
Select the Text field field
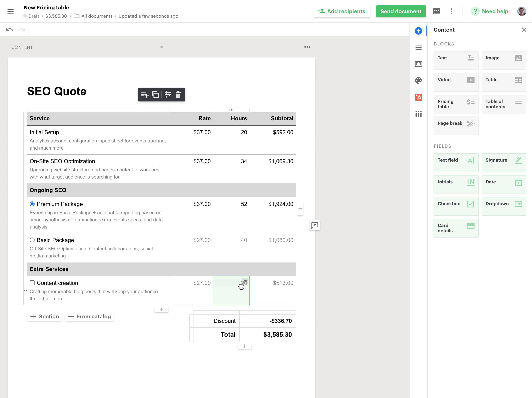(456, 163)
